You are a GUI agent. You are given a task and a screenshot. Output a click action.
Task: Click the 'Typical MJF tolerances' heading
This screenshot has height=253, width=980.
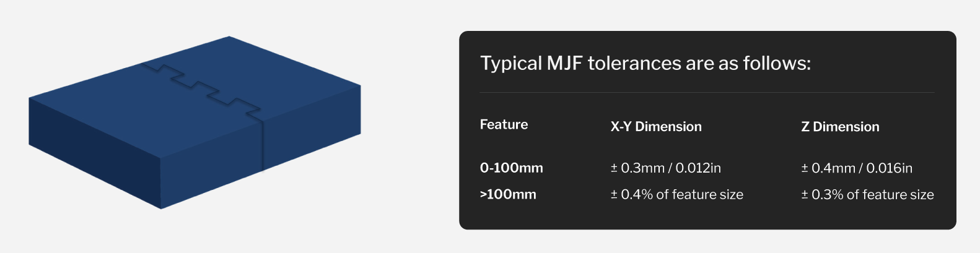click(645, 63)
